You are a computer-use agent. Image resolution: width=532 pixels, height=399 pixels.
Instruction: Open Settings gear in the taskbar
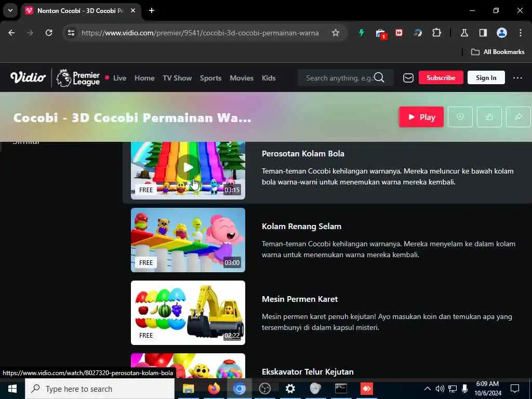click(x=290, y=389)
